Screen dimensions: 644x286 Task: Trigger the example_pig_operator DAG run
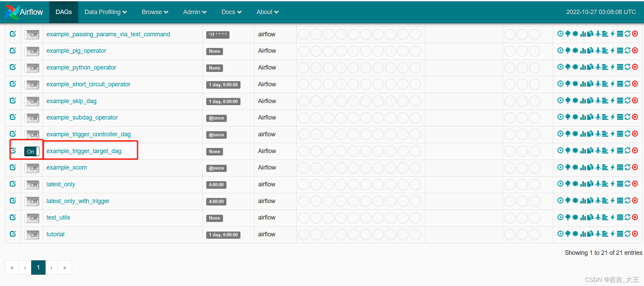coord(560,50)
